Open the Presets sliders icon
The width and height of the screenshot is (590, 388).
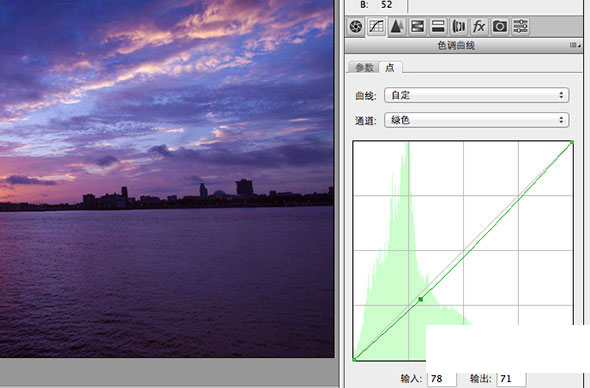tap(520, 27)
